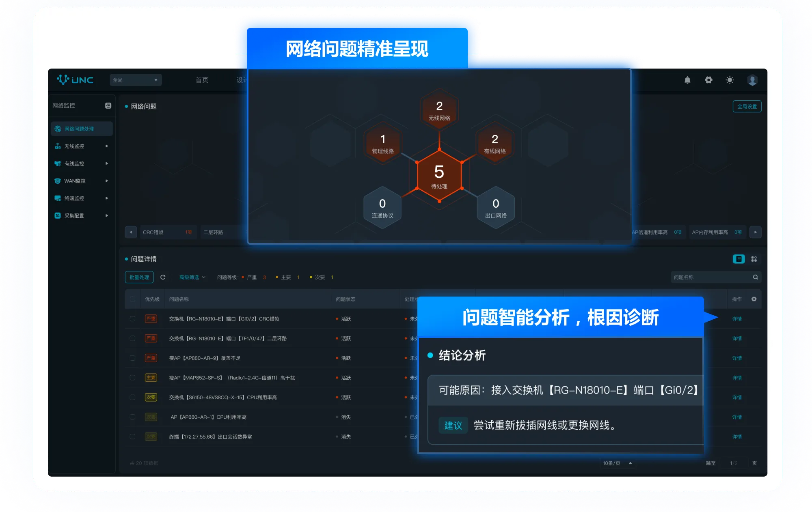Click the notification bell icon
Image resolution: width=812 pixels, height=512 pixels.
point(687,80)
